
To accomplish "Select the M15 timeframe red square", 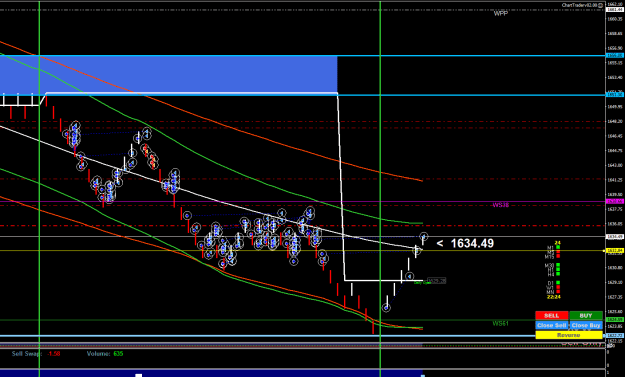I will click(x=558, y=257).
